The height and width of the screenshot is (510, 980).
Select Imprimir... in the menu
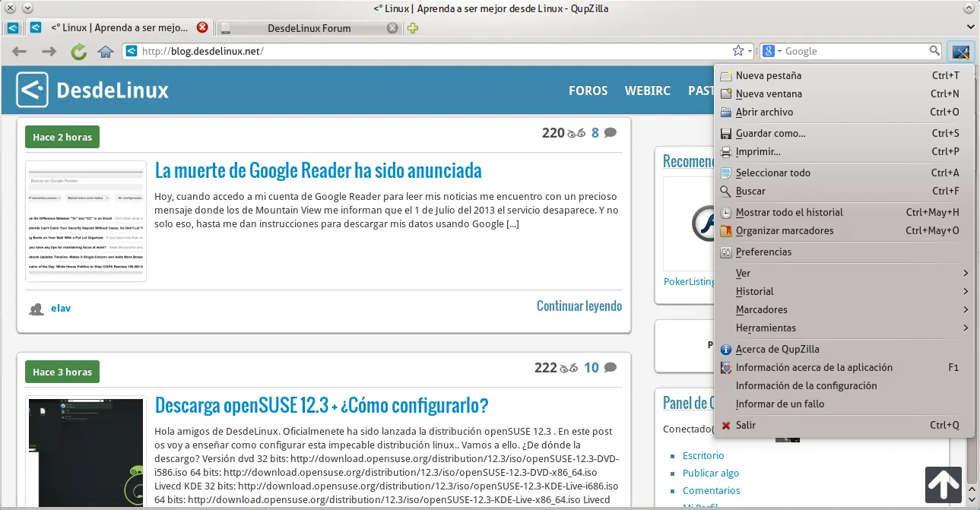coord(844,151)
